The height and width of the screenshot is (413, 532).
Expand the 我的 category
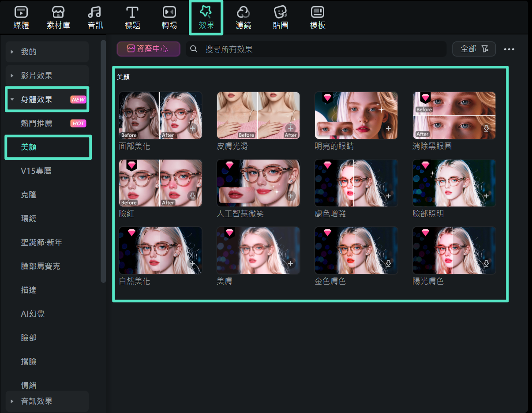pos(12,52)
